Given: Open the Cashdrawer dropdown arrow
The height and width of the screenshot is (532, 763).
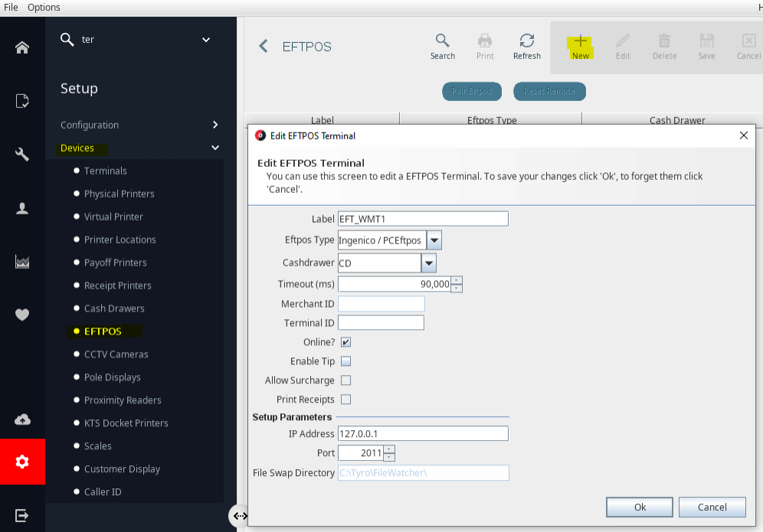Looking at the screenshot, I should 428,263.
